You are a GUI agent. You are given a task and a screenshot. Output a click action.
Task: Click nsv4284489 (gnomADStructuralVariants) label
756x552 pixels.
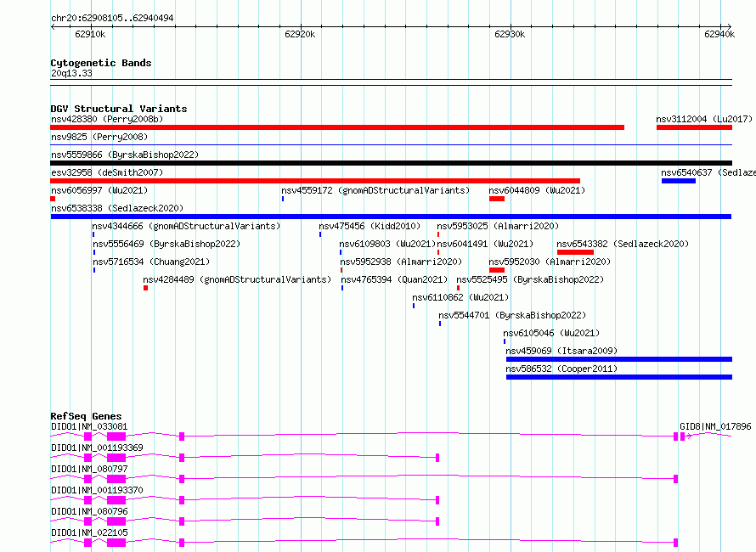pos(237,279)
